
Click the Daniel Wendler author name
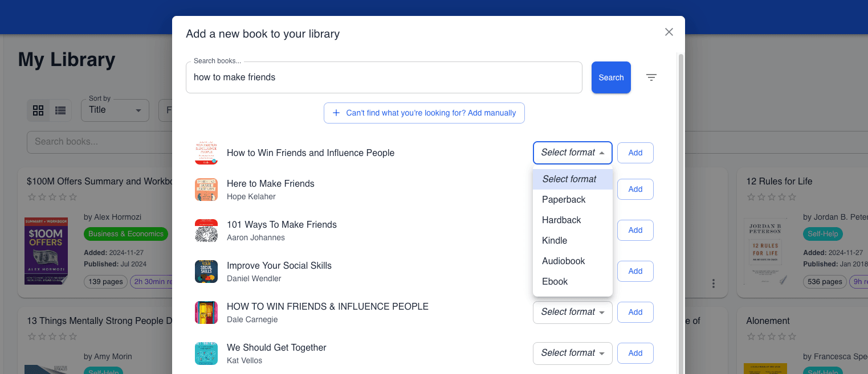[x=254, y=278]
